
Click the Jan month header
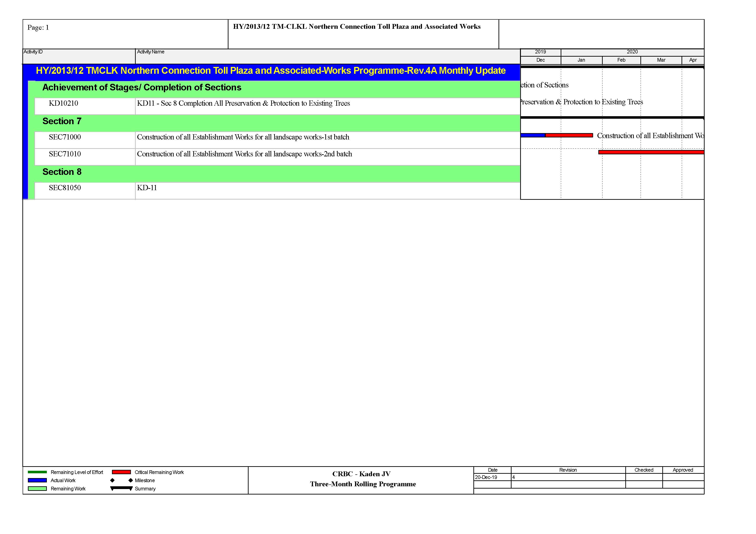pyautogui.click(x=581, y=60)
